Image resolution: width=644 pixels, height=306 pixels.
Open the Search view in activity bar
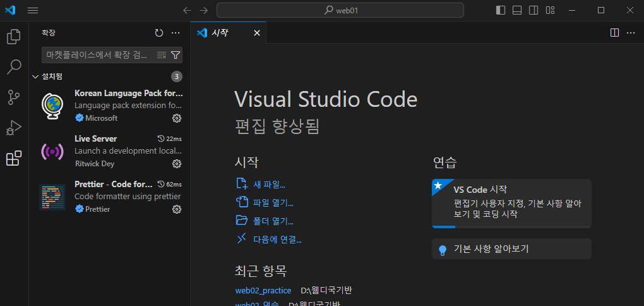click(14, 67)
